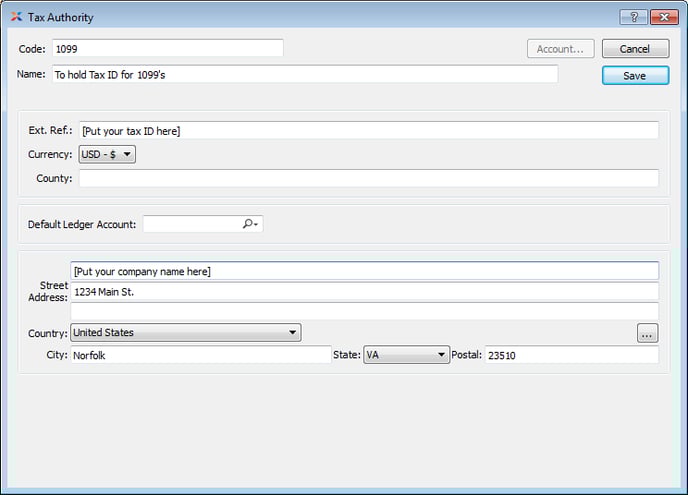Click the Default Ledger Account field
This screenshot has height=495, width=688.
pyautogui.click(x=192, y=225)
